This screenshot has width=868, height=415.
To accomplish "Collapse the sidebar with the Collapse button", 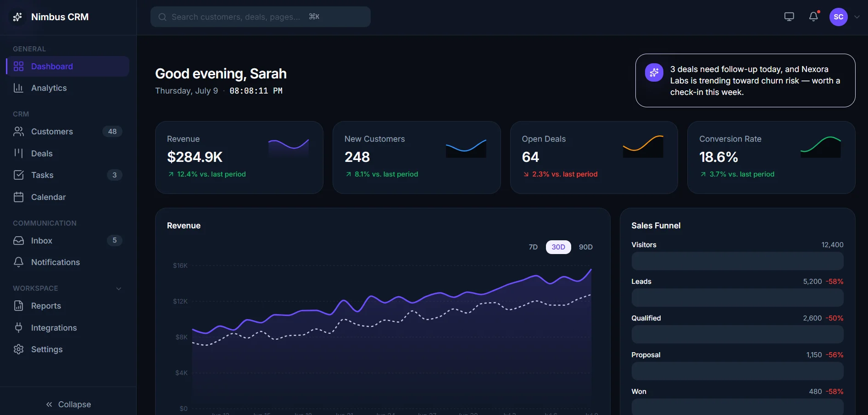I will coord(68,404).
